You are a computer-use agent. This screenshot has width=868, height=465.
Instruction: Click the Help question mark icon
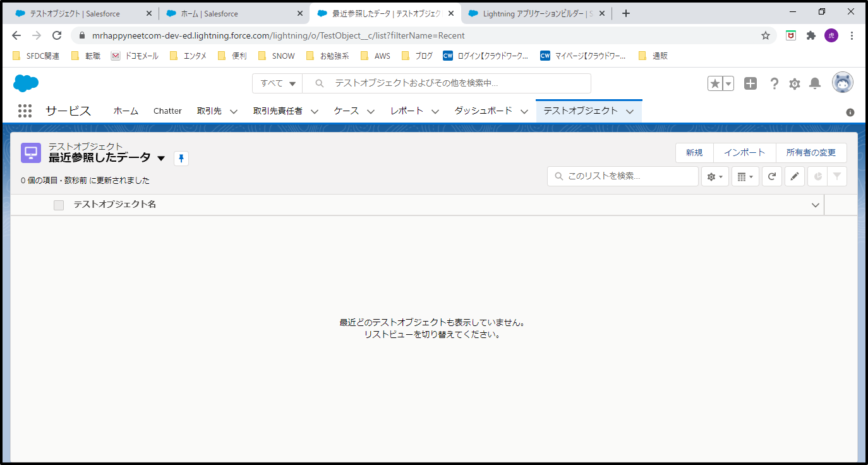click(774, 83)
